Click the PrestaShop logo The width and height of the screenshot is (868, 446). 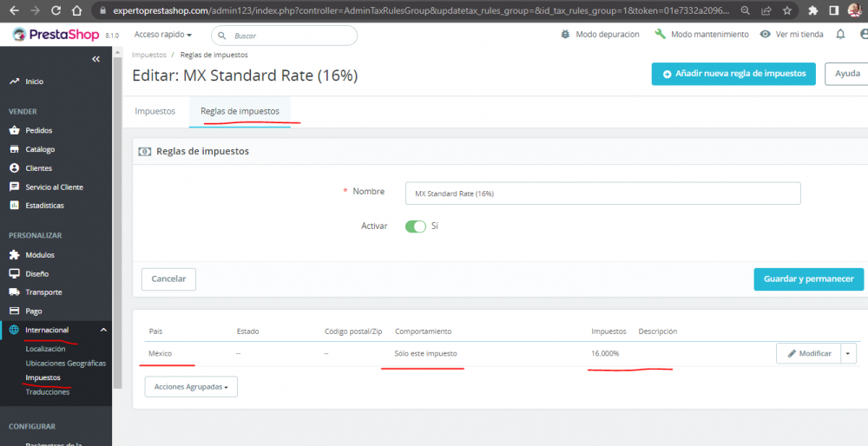[56, 35]
